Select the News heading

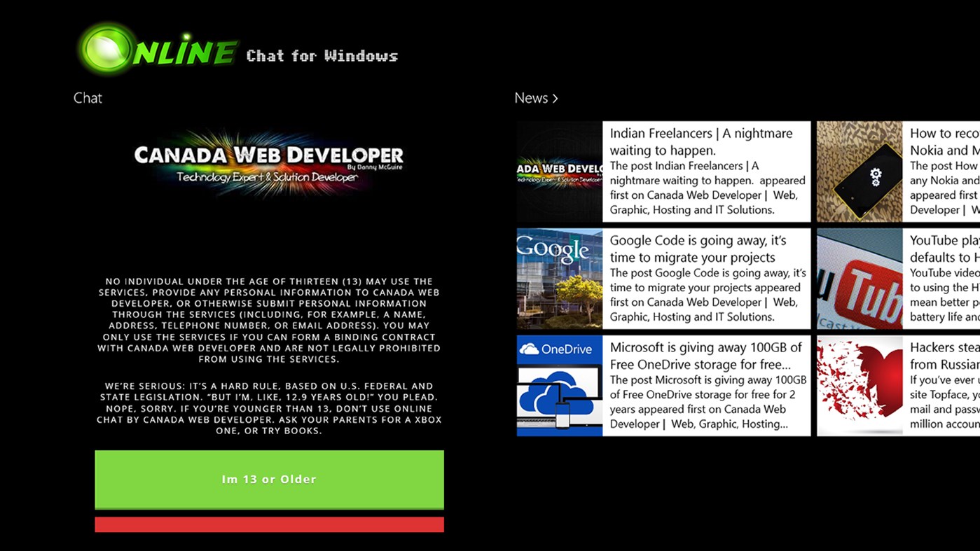(530, 98)
